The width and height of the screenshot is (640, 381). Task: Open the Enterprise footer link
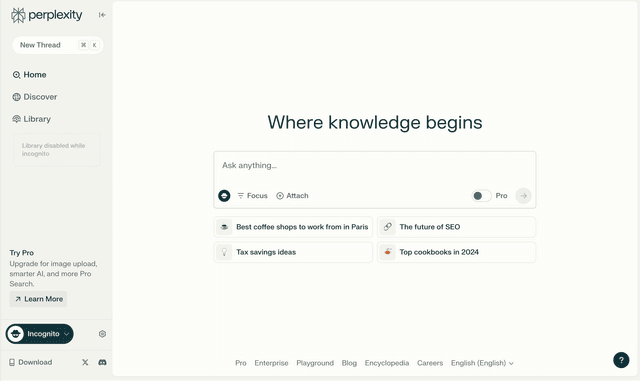pyautogui.click(x=271, y=363)
